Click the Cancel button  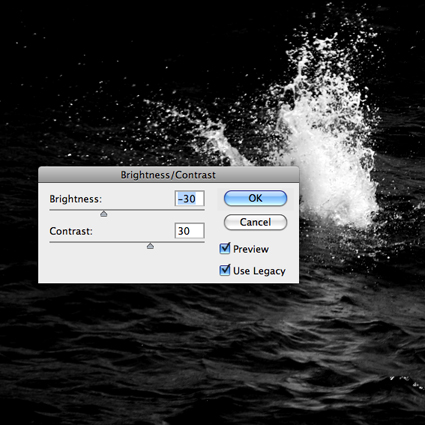[255, 222]
